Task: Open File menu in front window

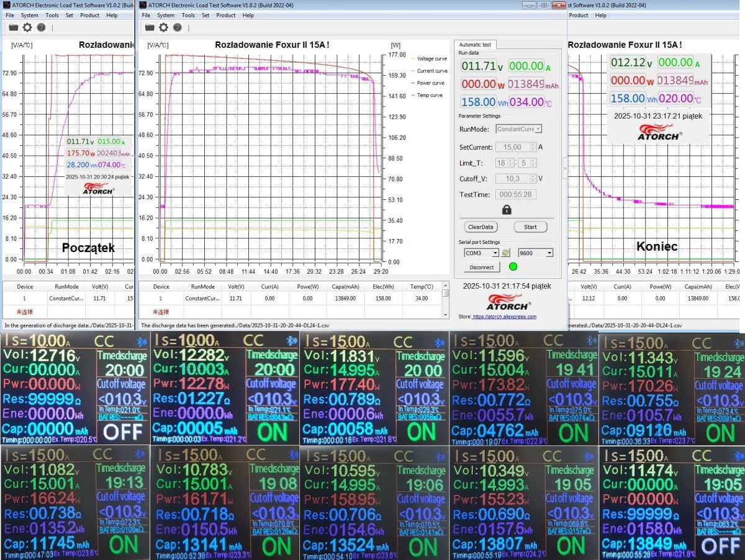Action: tap(146, 15)
